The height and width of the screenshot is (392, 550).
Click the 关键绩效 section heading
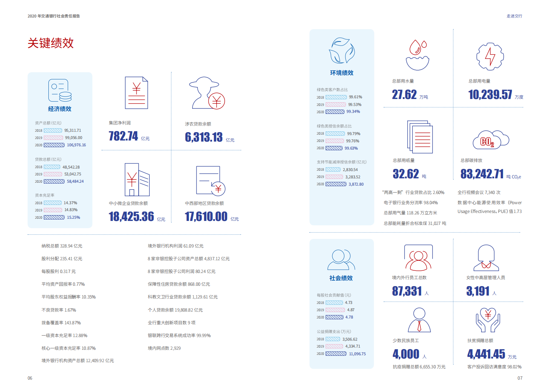tap(50, 44)
